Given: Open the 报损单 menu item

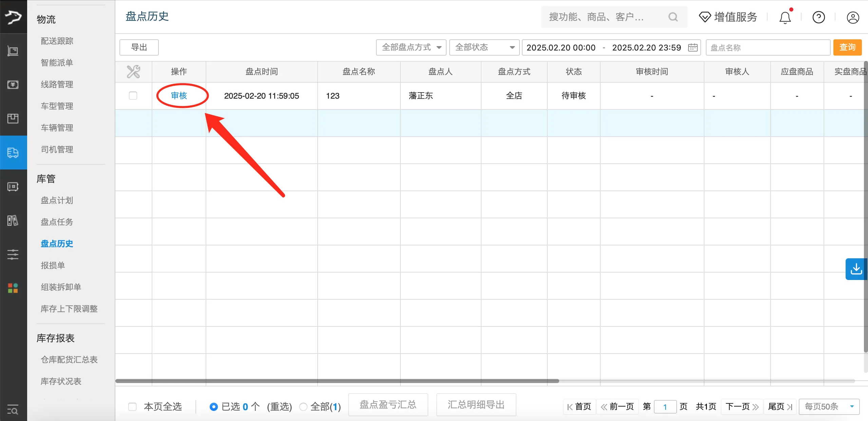Looking at the screenshot, I should 52,265.
